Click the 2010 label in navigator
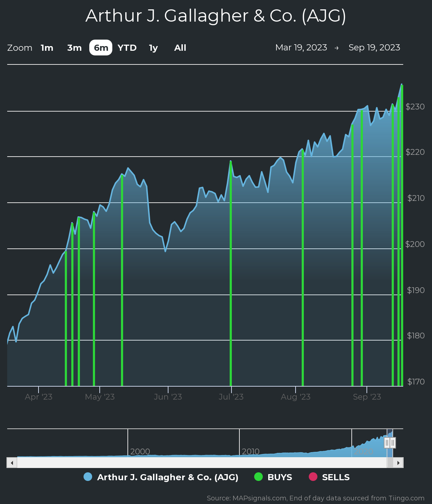 coord(251,451)
